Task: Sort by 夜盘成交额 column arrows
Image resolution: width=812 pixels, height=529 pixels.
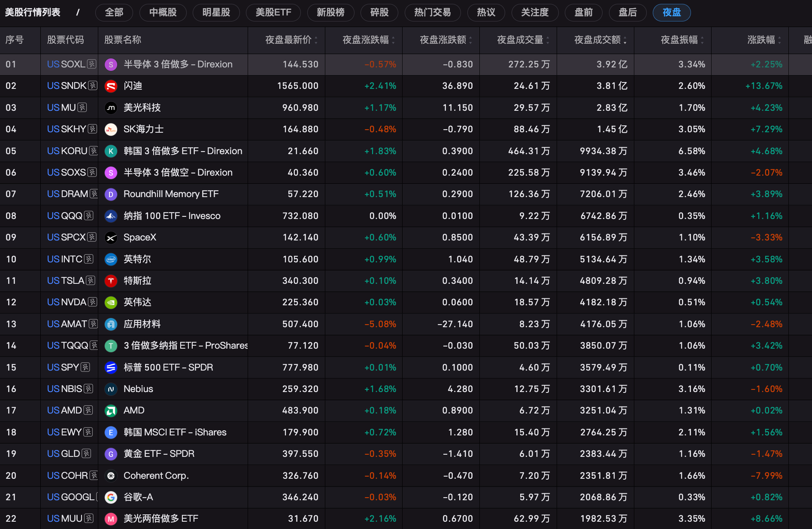Action: coord(625,40)
